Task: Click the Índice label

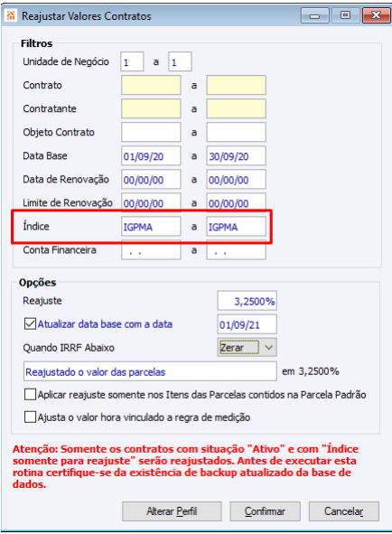Action: 36,226
